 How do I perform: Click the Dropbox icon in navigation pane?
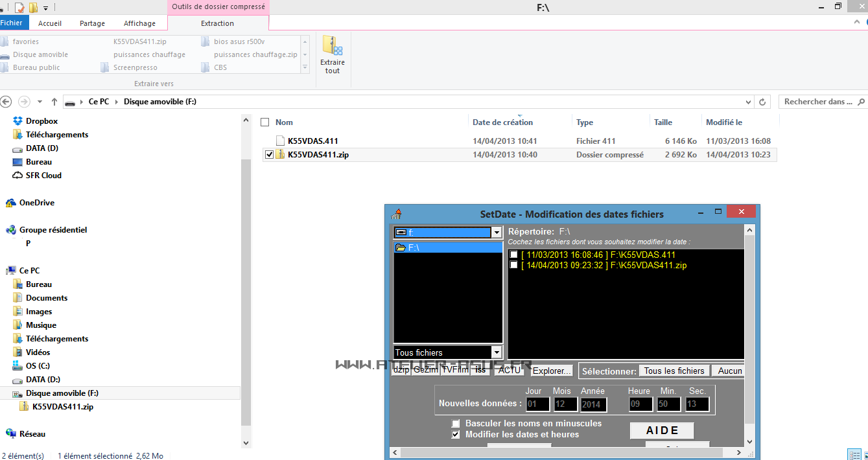coord(18,121)
